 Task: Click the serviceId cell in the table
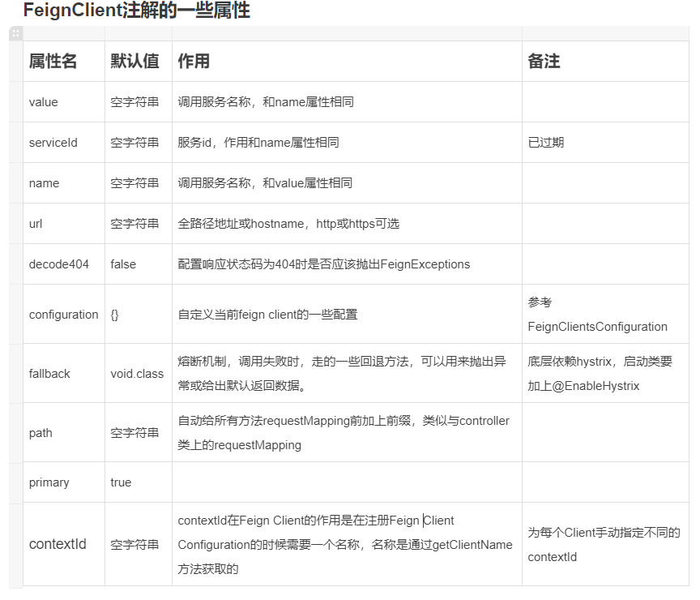pos(53,143)
